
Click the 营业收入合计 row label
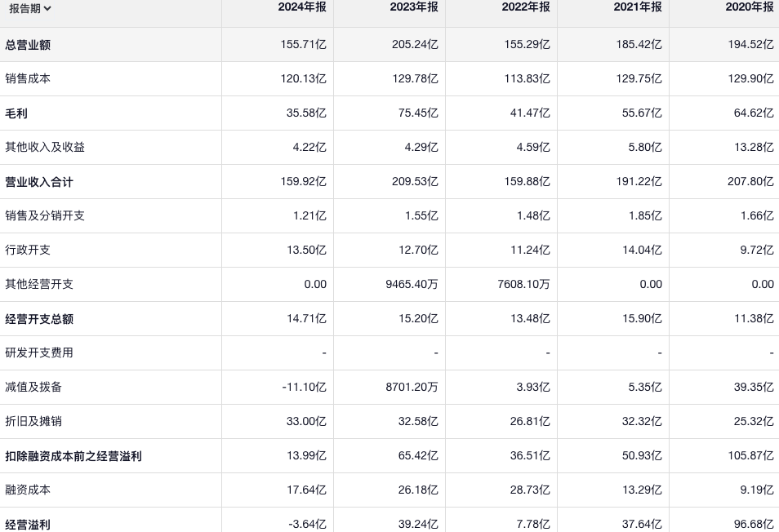(x=39, y=182)
